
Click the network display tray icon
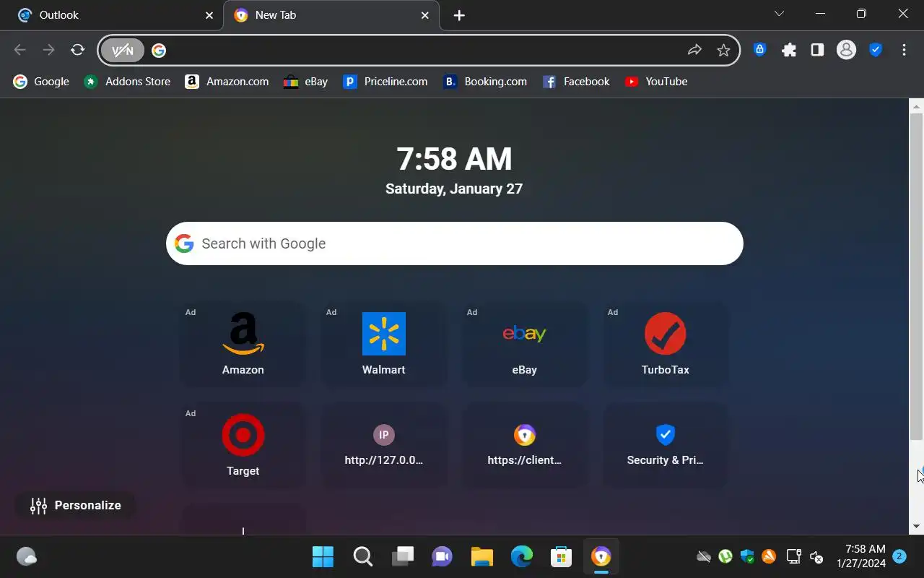click(793, 556)
